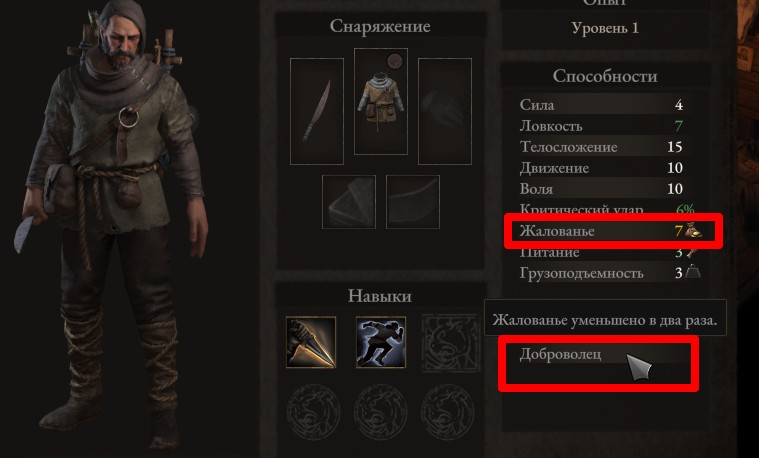Click the Телосложение stat row

pyautogui.click(x=601, y=147)
